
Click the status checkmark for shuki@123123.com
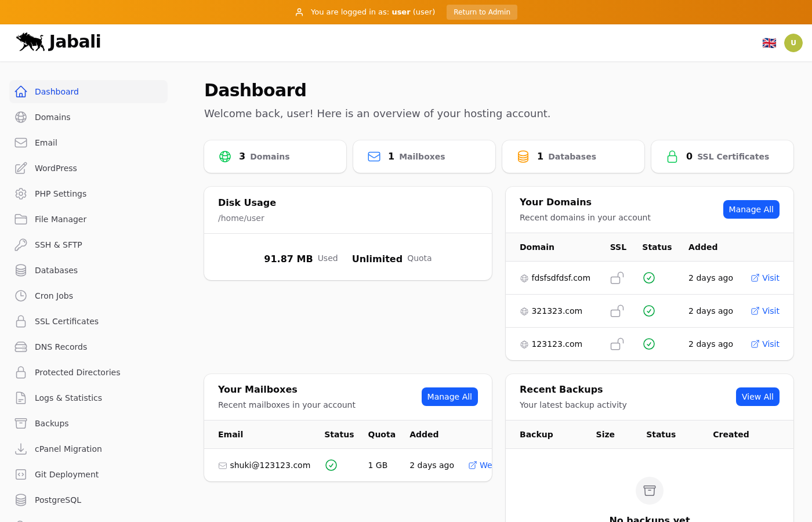coord(331,465)
